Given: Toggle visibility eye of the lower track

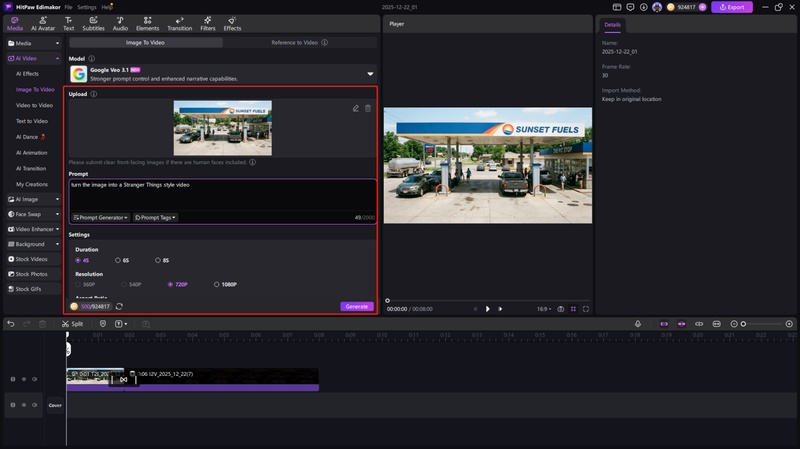Looking at the screenshot, I should click(x=23, y=405).
